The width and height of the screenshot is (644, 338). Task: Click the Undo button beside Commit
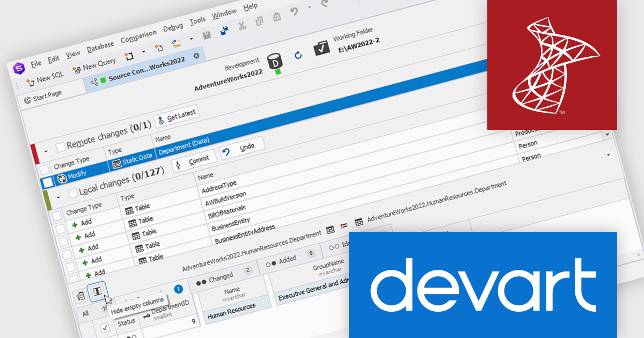(242, 148)
